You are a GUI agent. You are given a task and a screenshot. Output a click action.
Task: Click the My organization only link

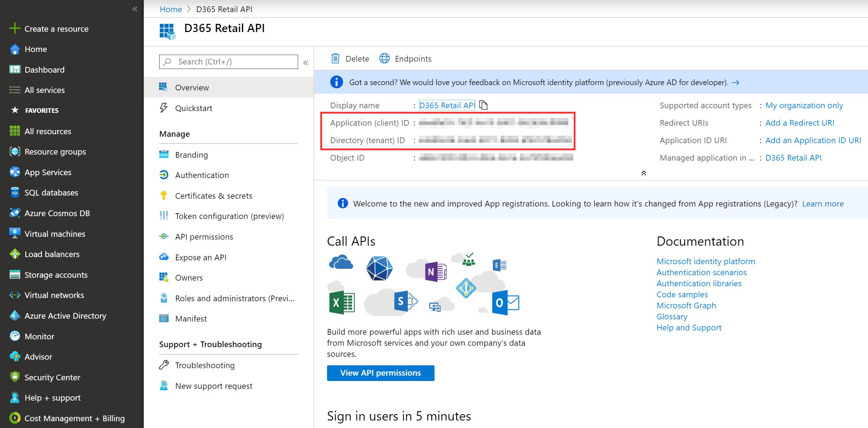tap(804, 105)
